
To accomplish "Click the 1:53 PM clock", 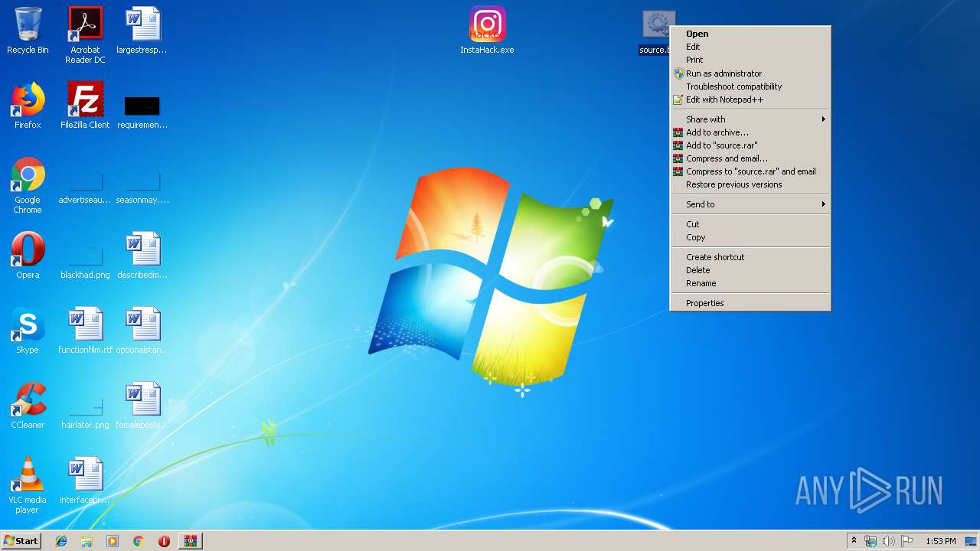I will [x=941, y=541].
